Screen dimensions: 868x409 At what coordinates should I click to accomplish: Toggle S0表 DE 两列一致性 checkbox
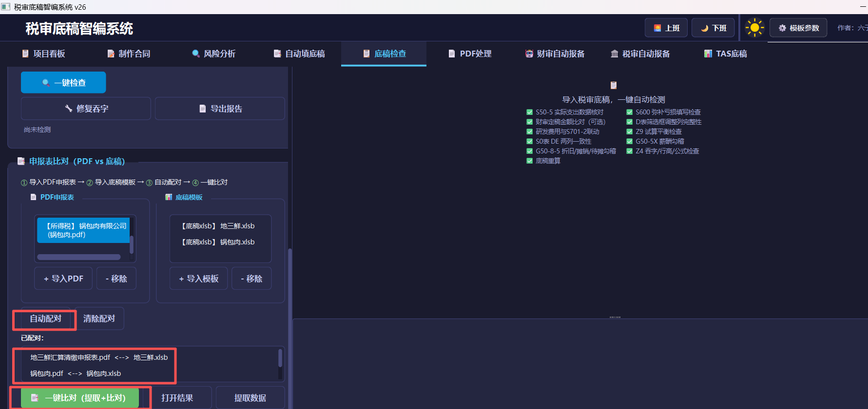529,141
